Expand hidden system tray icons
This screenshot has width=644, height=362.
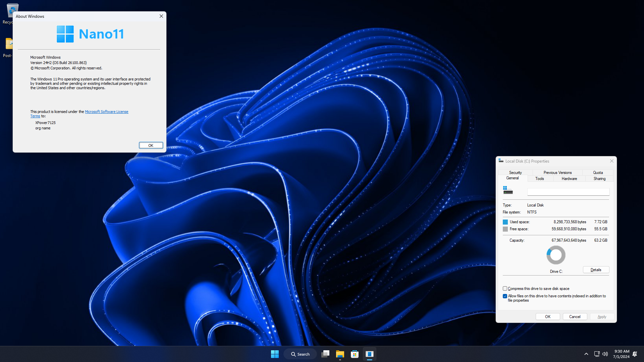(586, 354)
